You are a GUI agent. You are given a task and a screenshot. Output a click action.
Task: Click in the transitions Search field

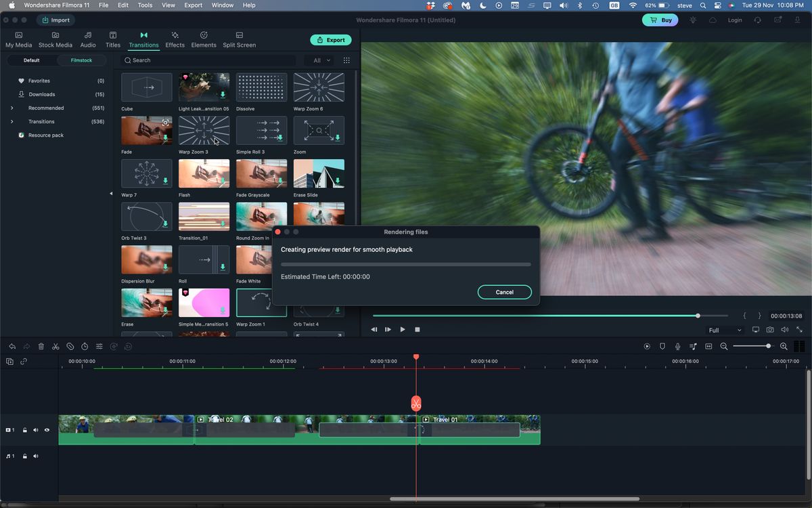click(x=208, y=60)
